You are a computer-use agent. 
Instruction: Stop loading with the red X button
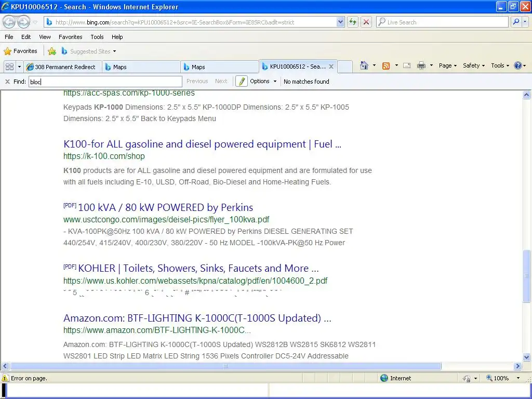click(366, 22)
